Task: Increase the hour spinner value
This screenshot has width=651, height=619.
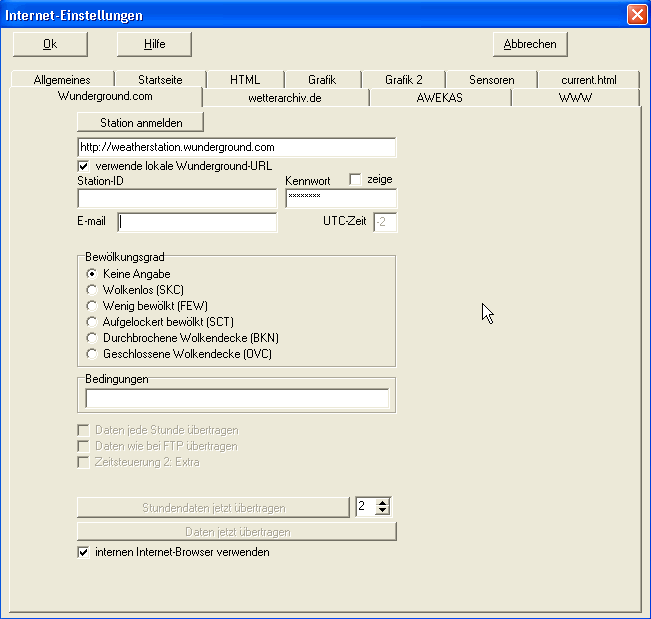Action: [x=382, y=502]
